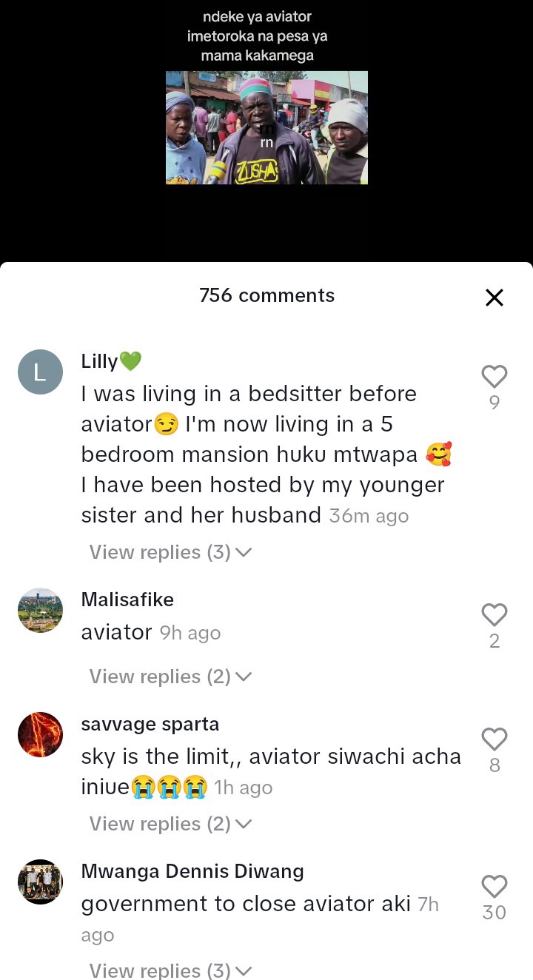Viewport: 533px width, 980px height.
Task: Like Malisafike's aviator comment
Action: click(x=495, y=615)
